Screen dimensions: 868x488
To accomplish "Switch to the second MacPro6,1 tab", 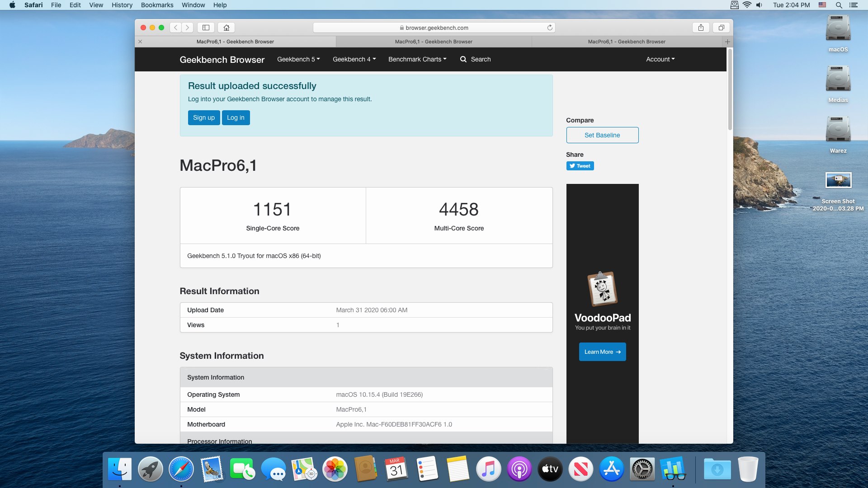I will [434, 42].
